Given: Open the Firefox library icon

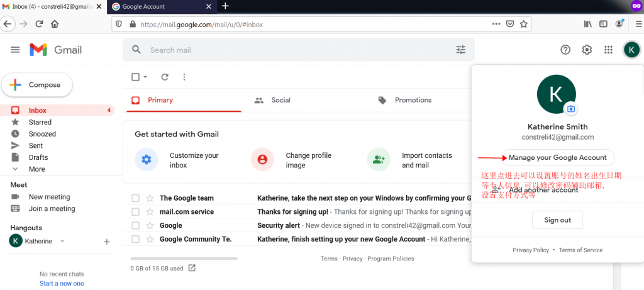Looking at the screenshot, I should coord(588,25).
